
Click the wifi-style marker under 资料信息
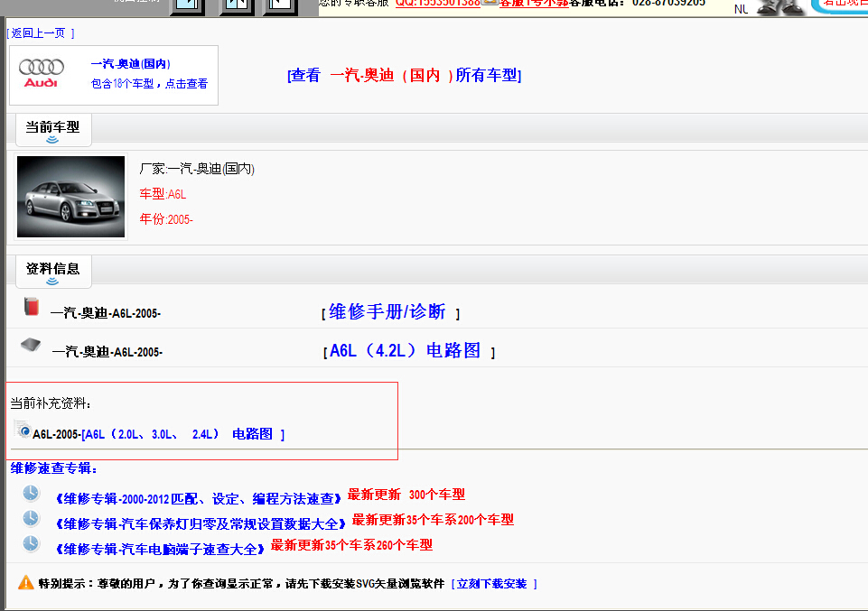pos(52,282)
